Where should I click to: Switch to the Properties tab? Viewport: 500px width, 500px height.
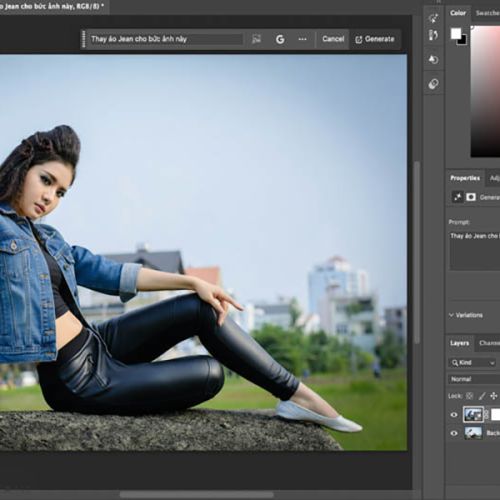[465, 178]
